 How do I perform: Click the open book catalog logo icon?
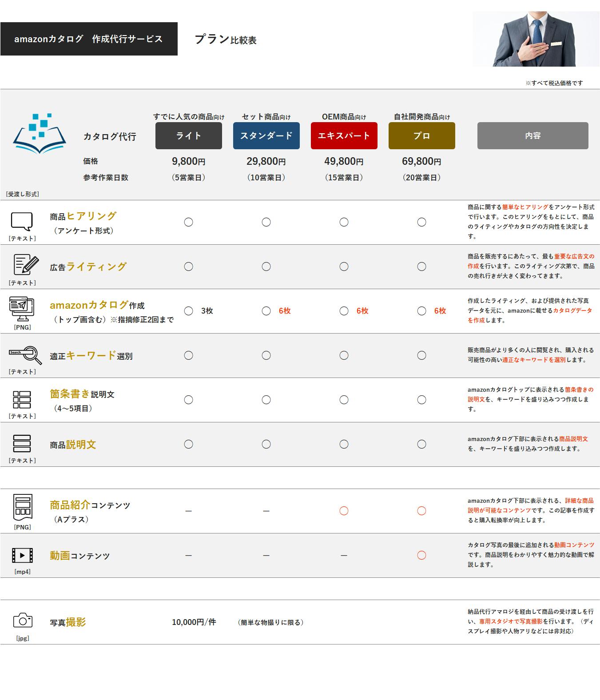coord(40,133)
